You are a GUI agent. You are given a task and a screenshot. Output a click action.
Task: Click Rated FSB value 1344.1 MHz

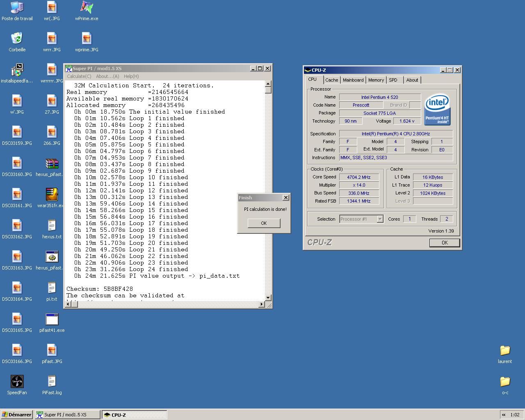[x=358, y=201]
